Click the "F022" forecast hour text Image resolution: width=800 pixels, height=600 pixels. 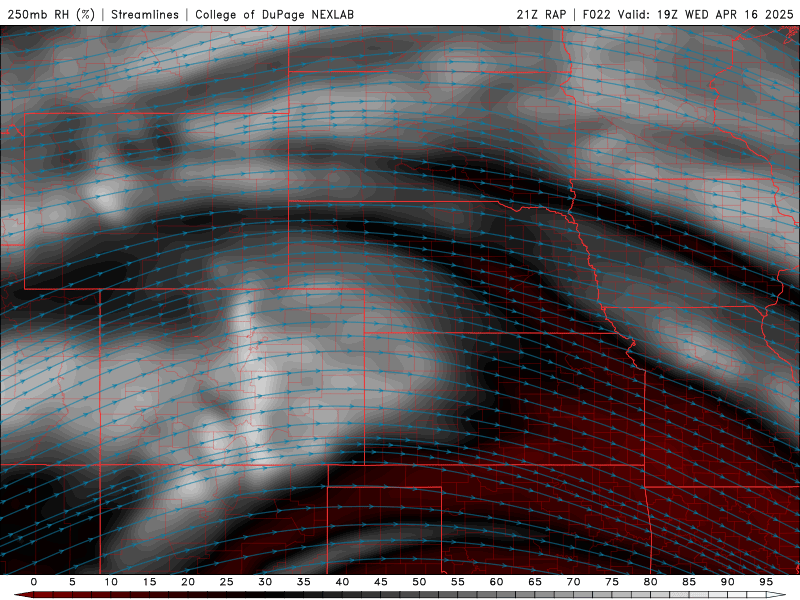pyautogui.click(x=596, y=14)
